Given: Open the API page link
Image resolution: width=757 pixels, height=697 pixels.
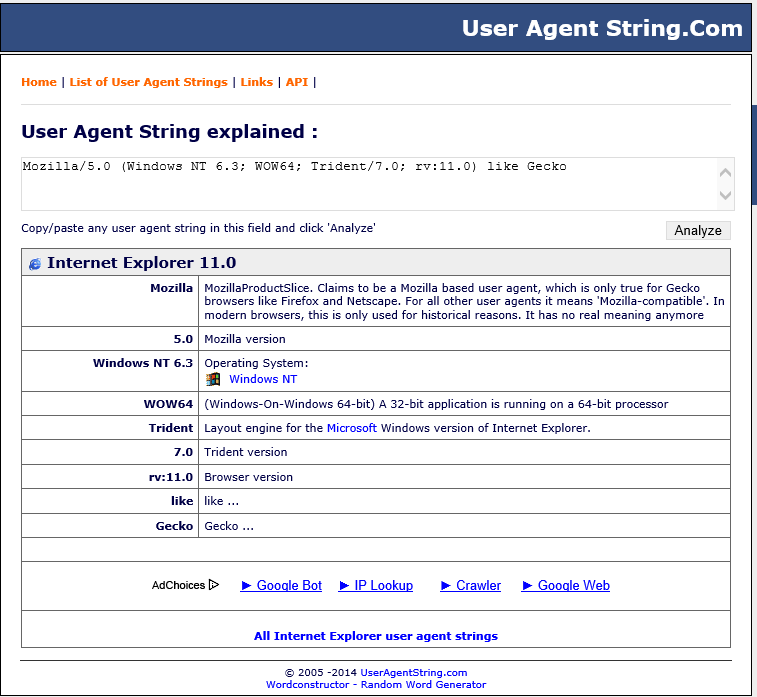Looking at the screenshot, I should coord(296,82).
